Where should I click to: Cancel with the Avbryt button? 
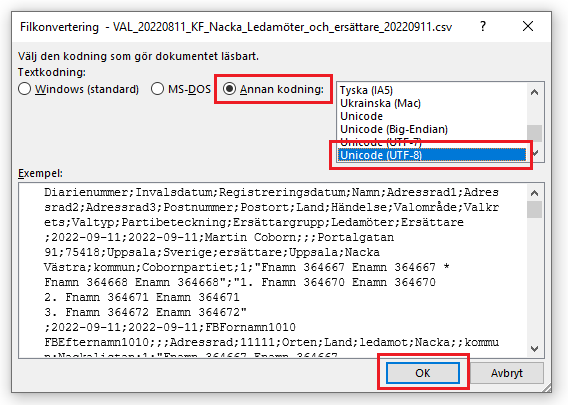[x=507, y=373]
